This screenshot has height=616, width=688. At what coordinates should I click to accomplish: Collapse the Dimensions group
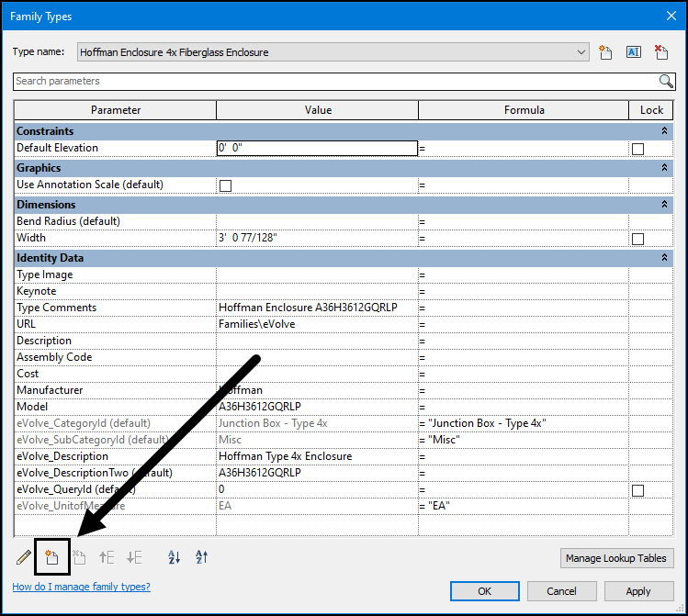[664, 205]
